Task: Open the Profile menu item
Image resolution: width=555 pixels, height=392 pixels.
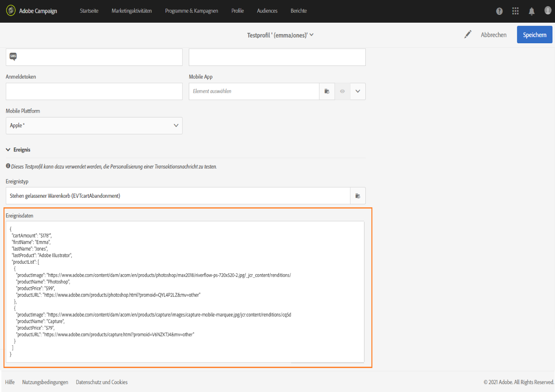Action: pyautogui.click(x=238, y=11)
